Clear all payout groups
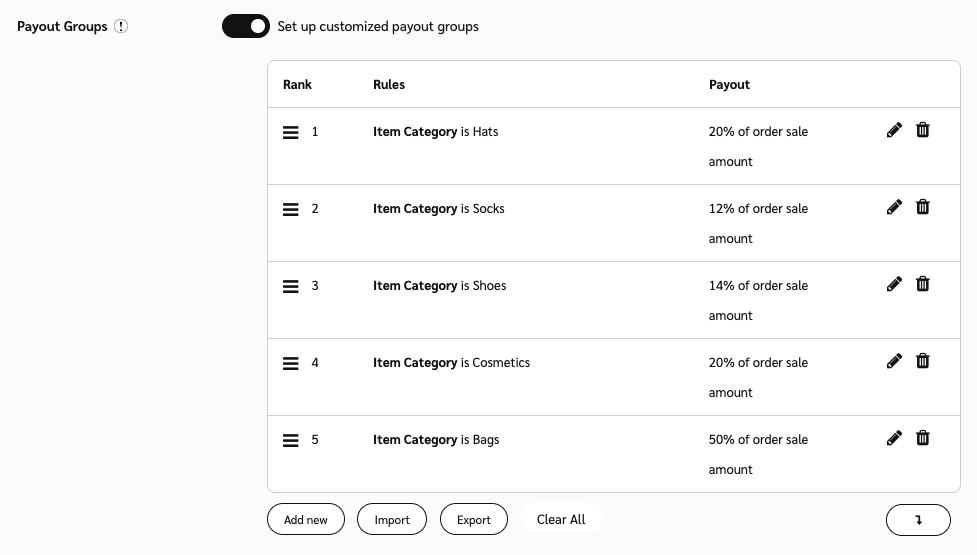 pyautogui.click(x=561, y=520)
